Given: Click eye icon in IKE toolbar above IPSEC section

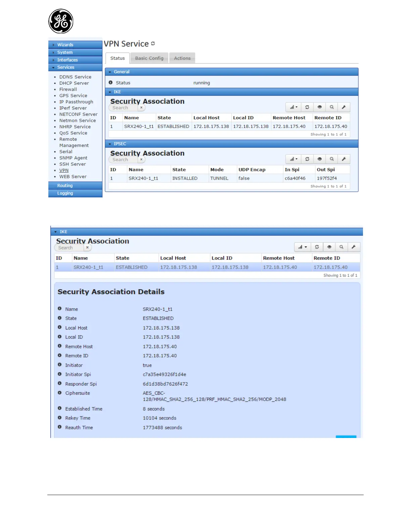Looking at the screenshot, I should [x=320, y=107].
